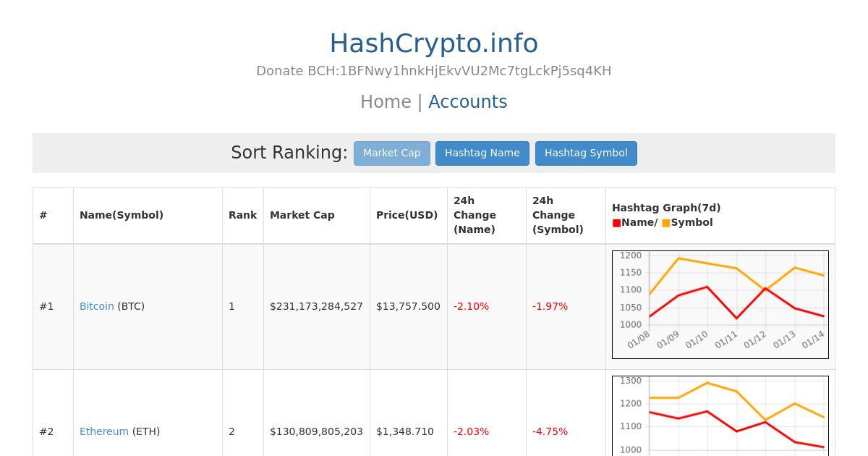The image size is (868, 456).
Task: Select Ethereum market cap $130,809,805,203
Action: point(316,432)
